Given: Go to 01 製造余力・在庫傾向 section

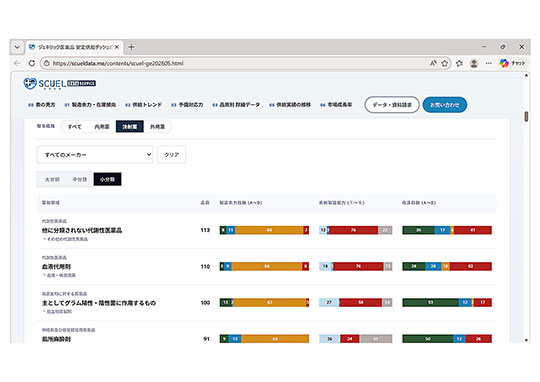Looking at the screenshot, I should point(90,104).
